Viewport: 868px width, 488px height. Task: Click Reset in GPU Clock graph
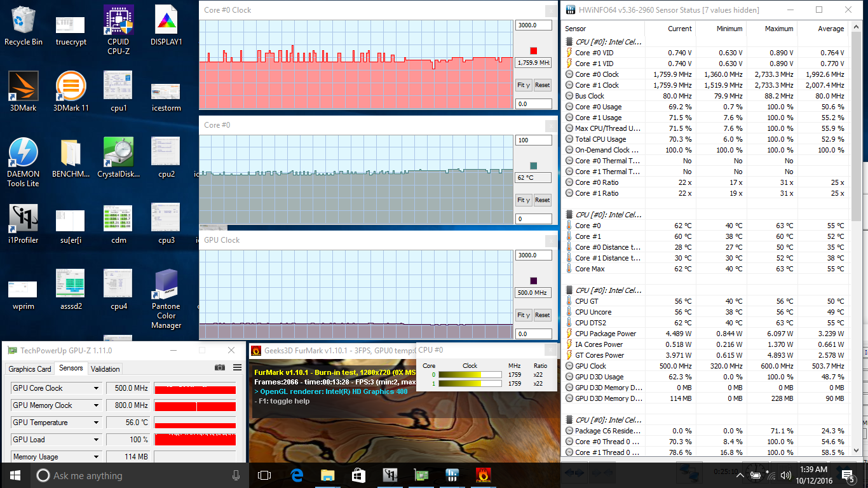542,315
